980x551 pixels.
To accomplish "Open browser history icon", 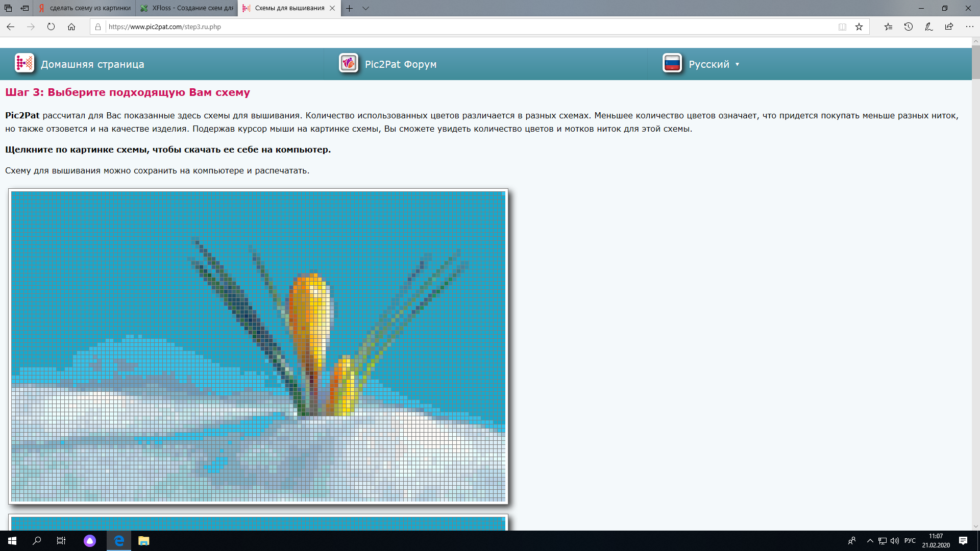I will (x=909, y=27).
